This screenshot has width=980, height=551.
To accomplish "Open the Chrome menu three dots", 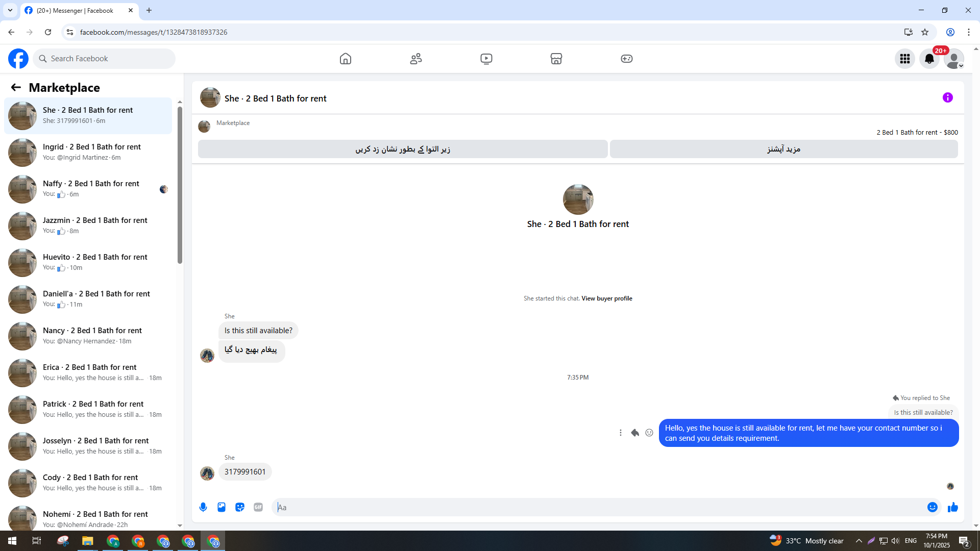I will point(969,32).
